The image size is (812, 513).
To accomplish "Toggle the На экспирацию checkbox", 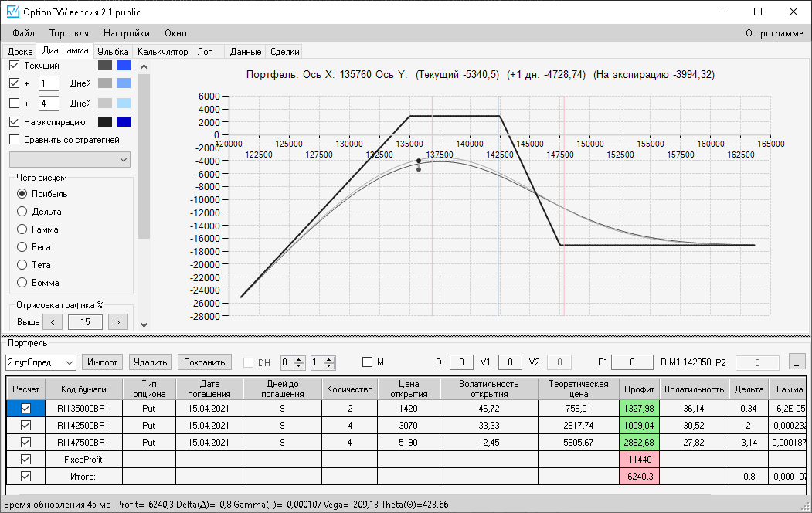I will 15,122.
